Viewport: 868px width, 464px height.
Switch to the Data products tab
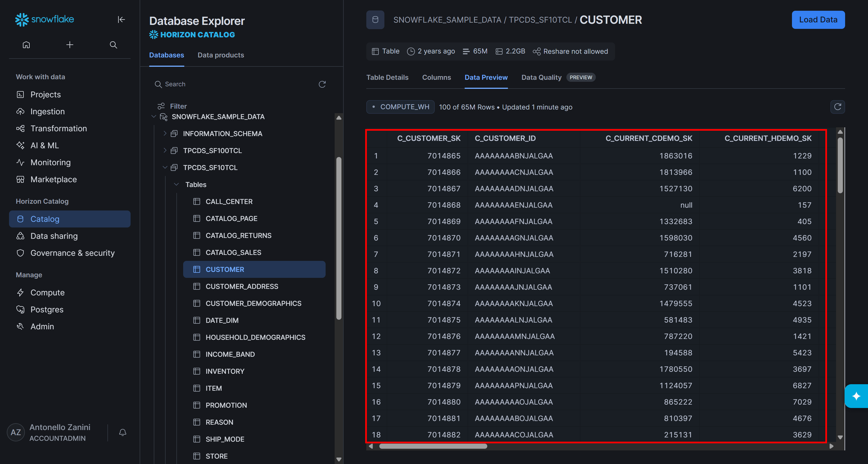pyautogui.click(x=221, y=55)
